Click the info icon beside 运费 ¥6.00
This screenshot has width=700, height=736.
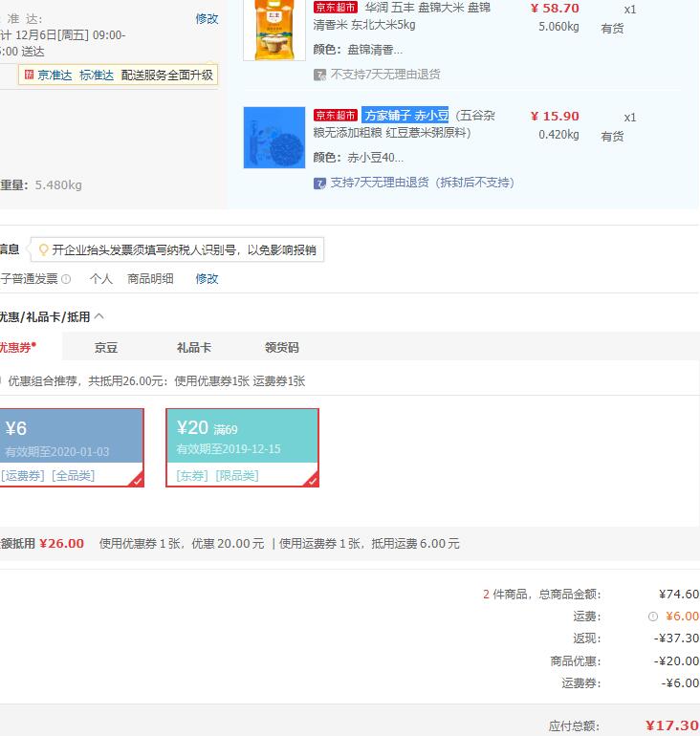click(x=653, y=617)
